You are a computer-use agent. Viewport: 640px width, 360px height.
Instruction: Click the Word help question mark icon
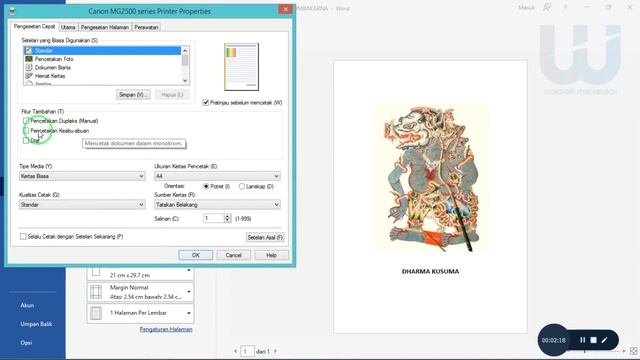[565, 8]
